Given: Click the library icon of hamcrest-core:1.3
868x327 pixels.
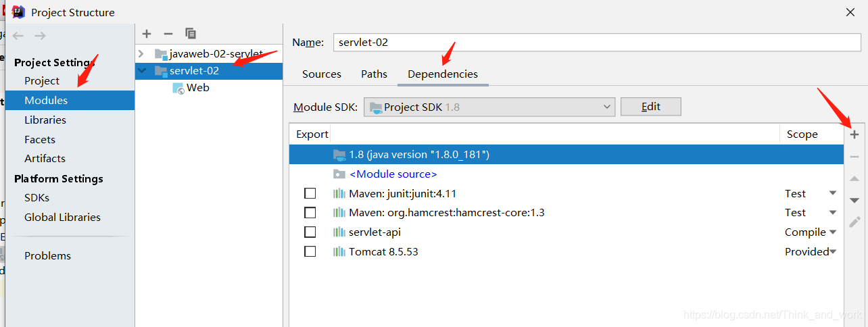Looking at the screenshot, I should [x=339, y=212].
